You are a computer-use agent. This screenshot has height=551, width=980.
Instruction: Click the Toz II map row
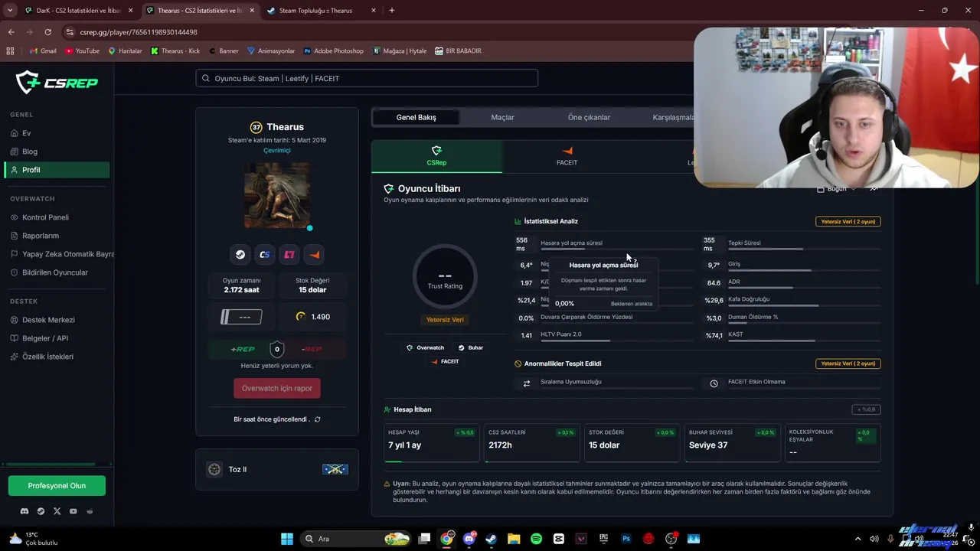point(277,469)
